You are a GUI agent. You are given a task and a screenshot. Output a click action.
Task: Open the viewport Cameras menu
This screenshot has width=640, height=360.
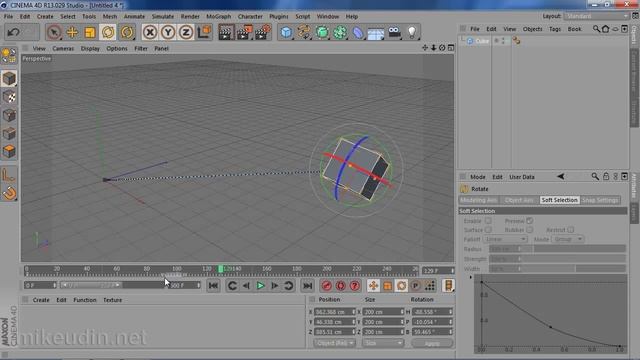(x=63, y=49)
